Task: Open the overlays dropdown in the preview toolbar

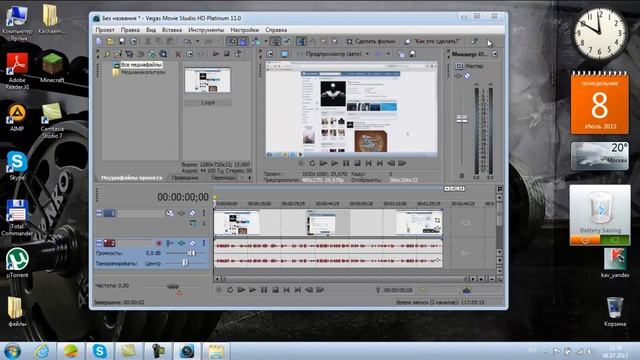Action: coord(388,54)
